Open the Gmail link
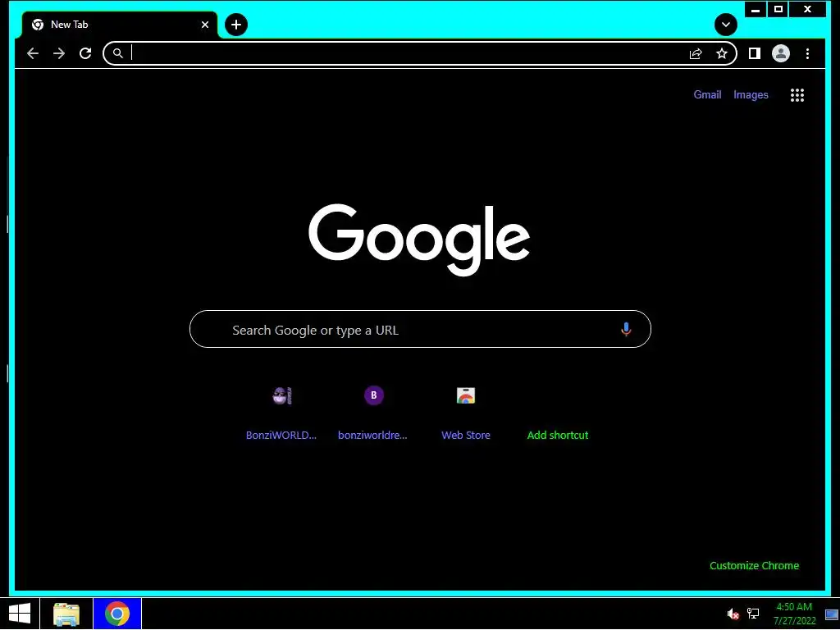The width and height of the screenshot is (840, 630). [707, 95]
